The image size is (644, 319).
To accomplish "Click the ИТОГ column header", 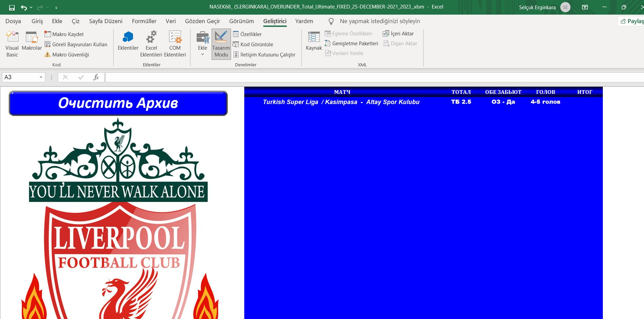I will point(585,92).
